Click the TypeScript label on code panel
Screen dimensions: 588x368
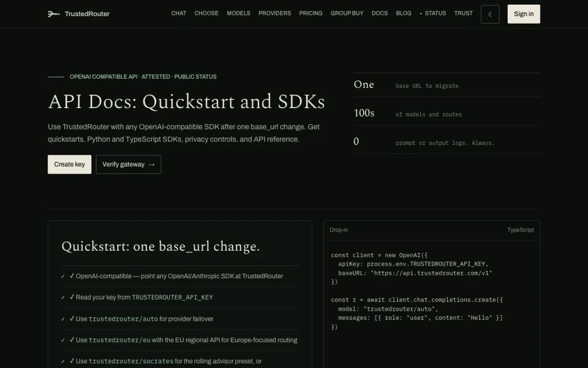(520, 230)
